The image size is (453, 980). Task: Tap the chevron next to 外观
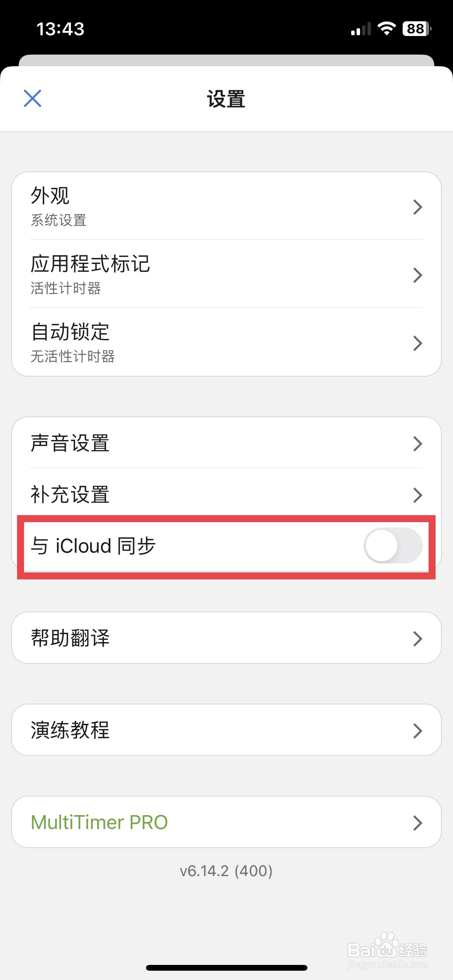tap(417, 207)
